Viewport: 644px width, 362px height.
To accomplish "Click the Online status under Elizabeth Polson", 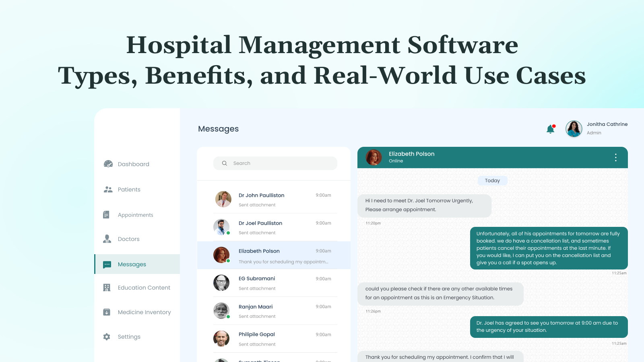I will [396, 161].
